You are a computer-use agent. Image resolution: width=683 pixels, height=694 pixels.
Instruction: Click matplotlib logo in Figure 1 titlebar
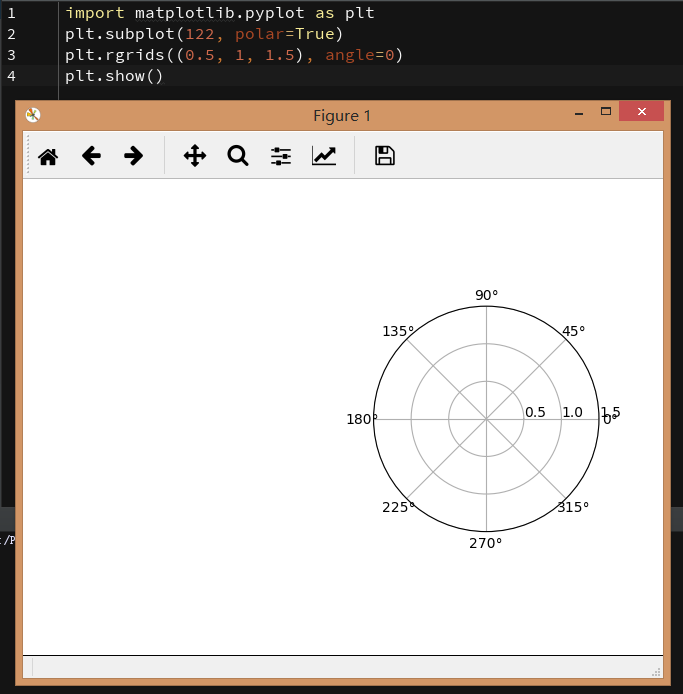point(33,115)
